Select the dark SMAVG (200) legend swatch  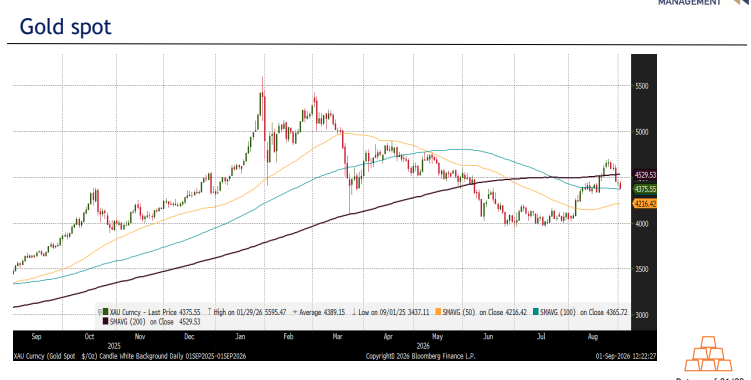point(105,322)
